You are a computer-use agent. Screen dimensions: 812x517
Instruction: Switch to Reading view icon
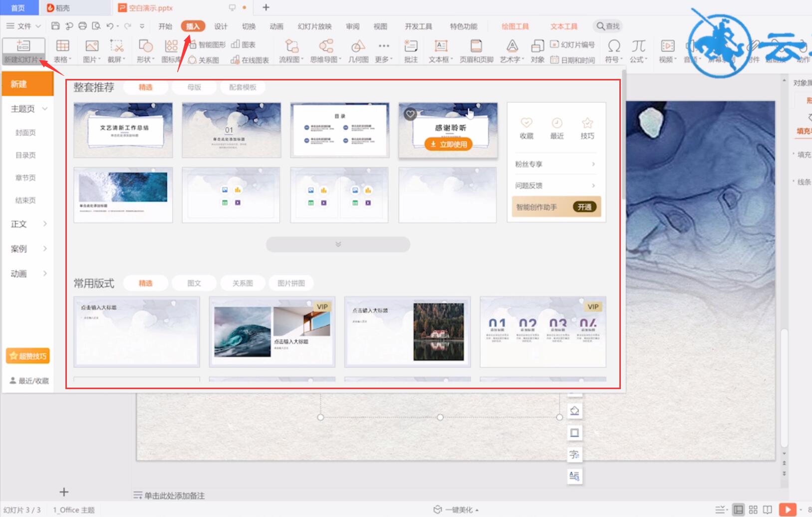coord(768,510)
